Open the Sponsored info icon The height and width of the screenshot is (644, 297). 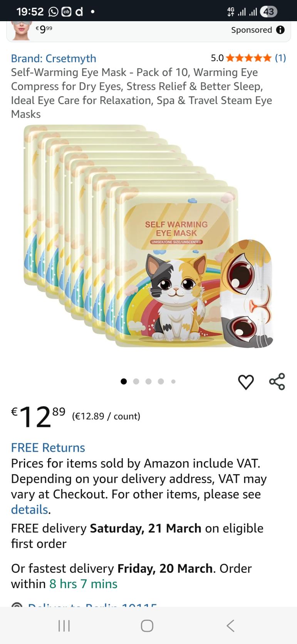tap(281, 30)
